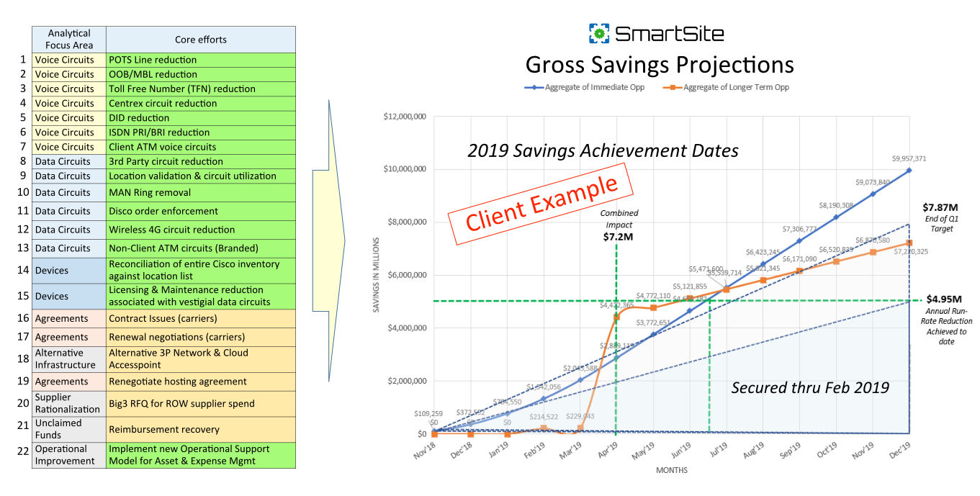Click the '$7.87M' End of Q1 Target label
The height and width of the screenshot is (496, 980).
point(940,209)
